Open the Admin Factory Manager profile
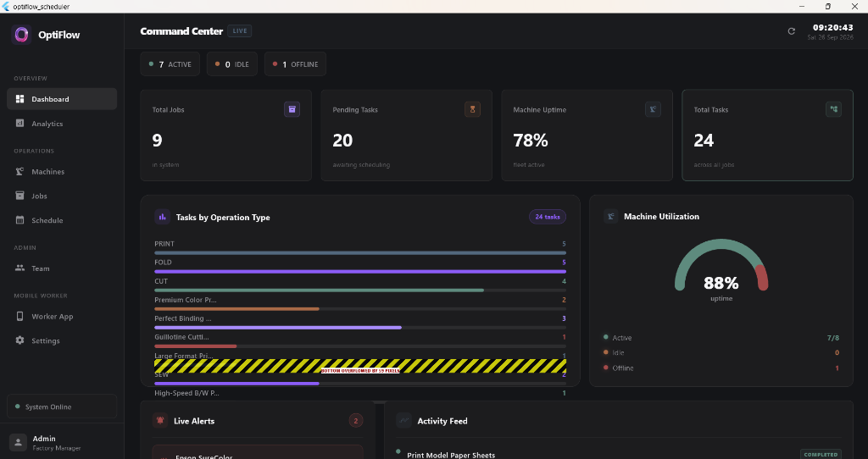The image size is (868, 459). point(62,442)
